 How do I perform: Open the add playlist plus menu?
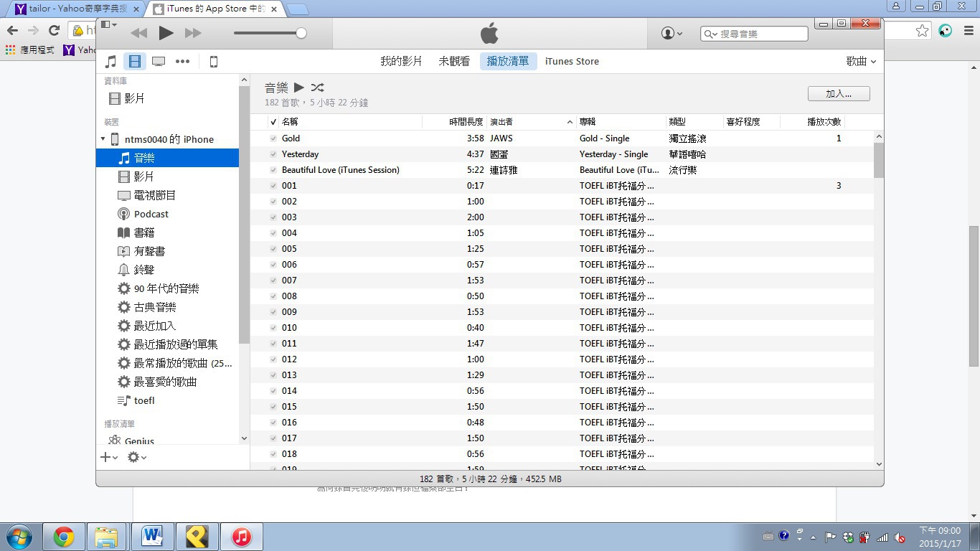(108, 457)
